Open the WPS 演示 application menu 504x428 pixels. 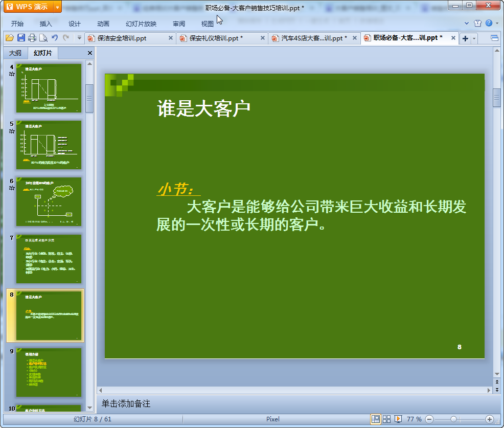pyautogui.click(x=28, y=7)
